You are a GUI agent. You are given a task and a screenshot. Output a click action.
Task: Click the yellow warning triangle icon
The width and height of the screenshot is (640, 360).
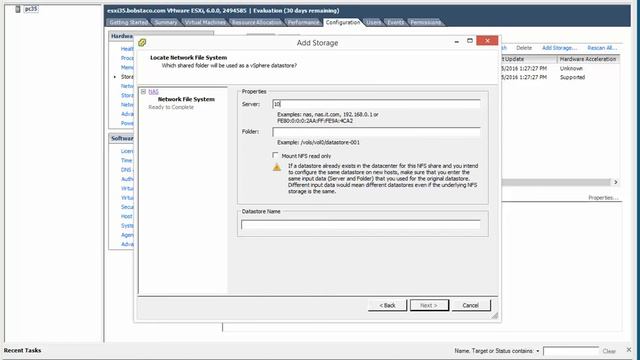click(277, 167)
